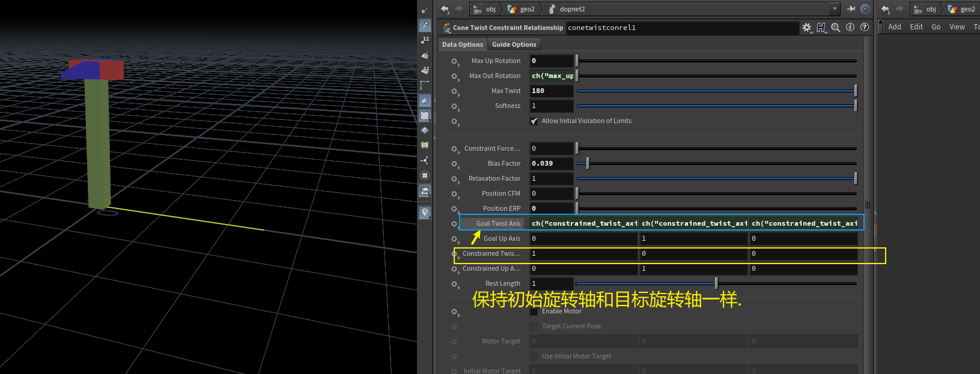This screenshot has width=980, height=374.
Task: Open the network path dropdown arrow
Action: [835, 9]
